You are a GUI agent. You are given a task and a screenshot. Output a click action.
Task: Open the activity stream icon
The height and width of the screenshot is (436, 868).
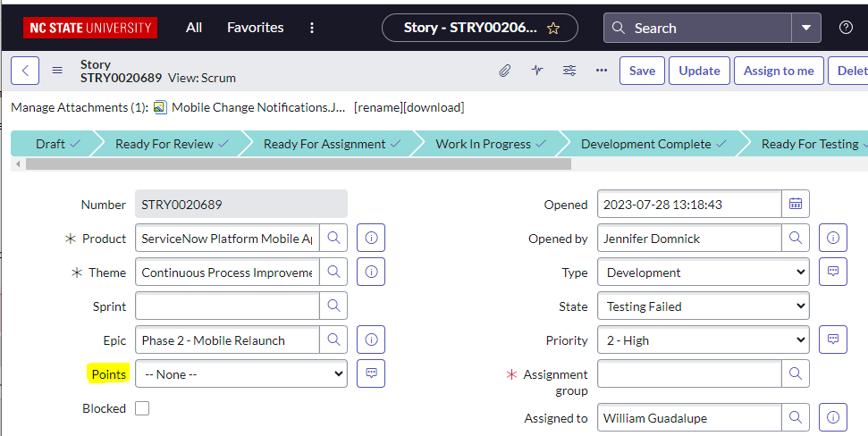click(x=537, y=71)
